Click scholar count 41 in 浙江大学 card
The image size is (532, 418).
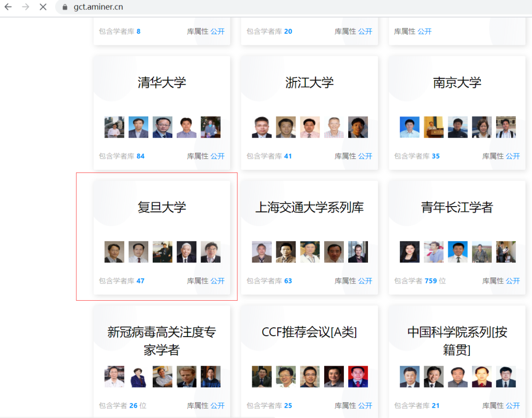[x=288, y=156]
